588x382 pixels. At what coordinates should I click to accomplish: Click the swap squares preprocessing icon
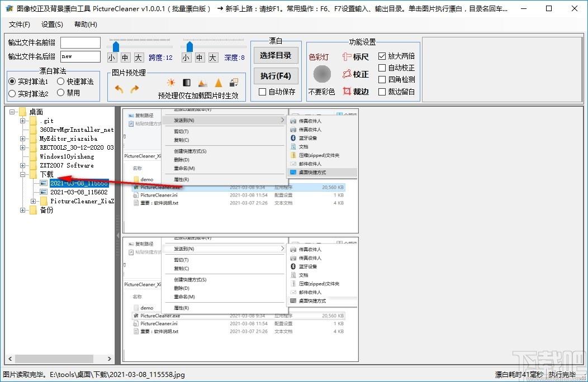click(234, 83)
